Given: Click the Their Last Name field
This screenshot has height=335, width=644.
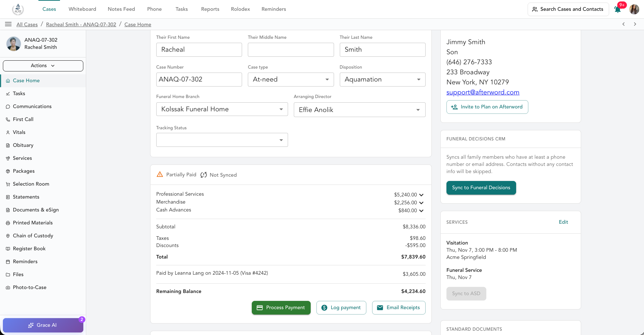Looking at the screenshot, I should (x=383, y=50).
